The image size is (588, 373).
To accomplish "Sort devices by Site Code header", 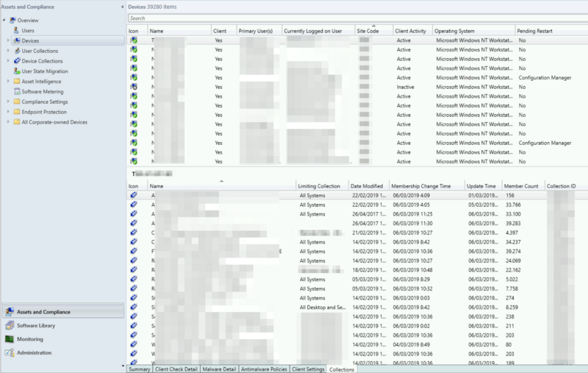I will pos(373,31).
